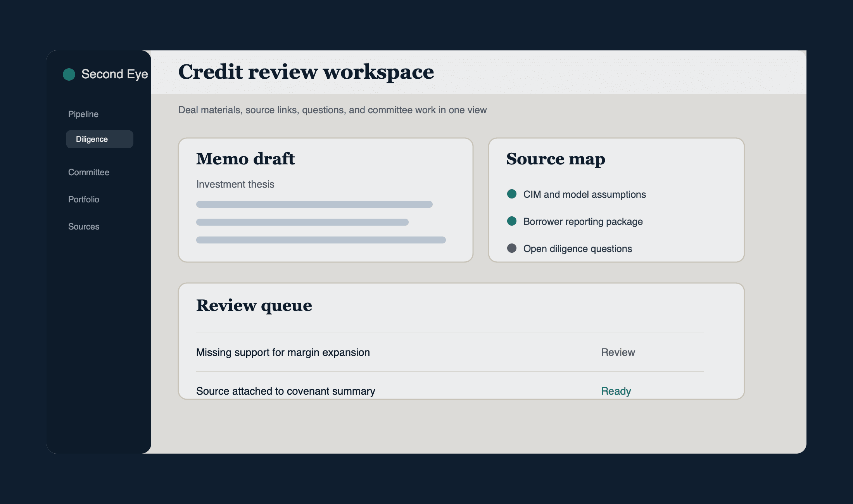Open the Pipeline section

(x=83, y=114)
